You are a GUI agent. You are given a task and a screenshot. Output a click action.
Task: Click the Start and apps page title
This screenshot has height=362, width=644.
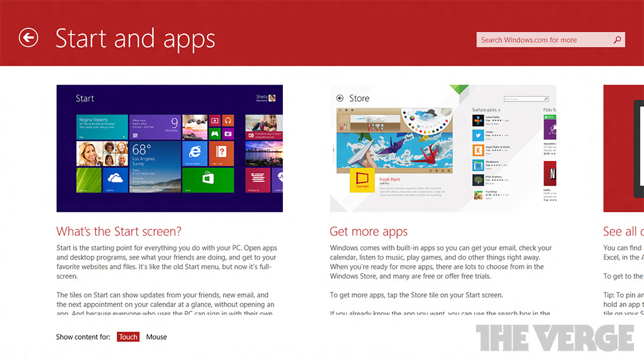pyautogui.click(x=135, y=39)
